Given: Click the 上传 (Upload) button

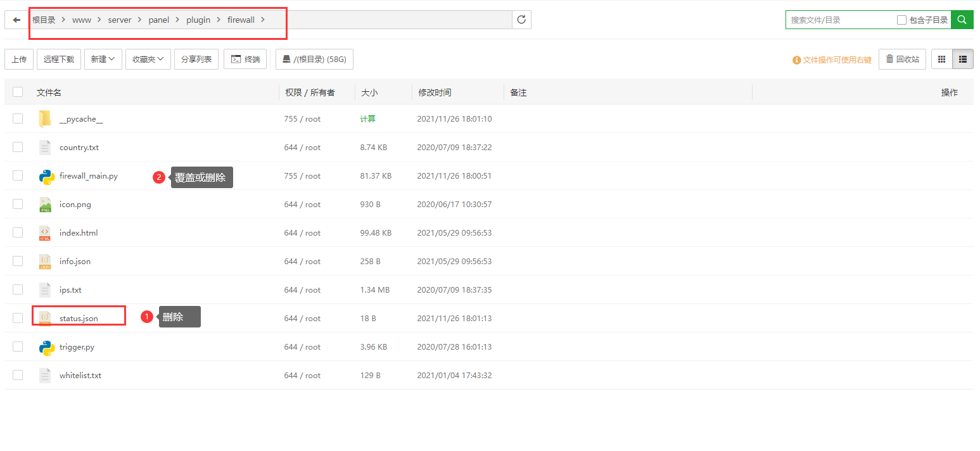Looking at the screenshot, I should click(19, 59).
